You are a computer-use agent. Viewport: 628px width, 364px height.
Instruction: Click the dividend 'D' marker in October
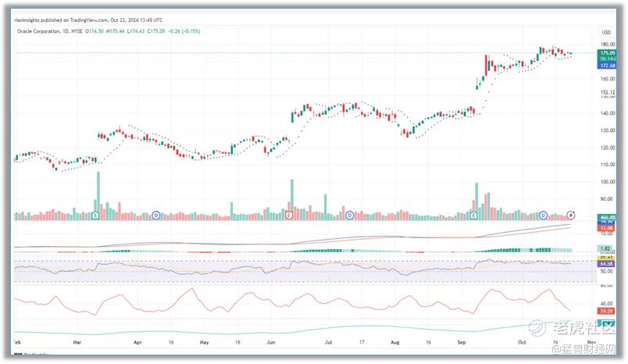click(x=543, y=216)
